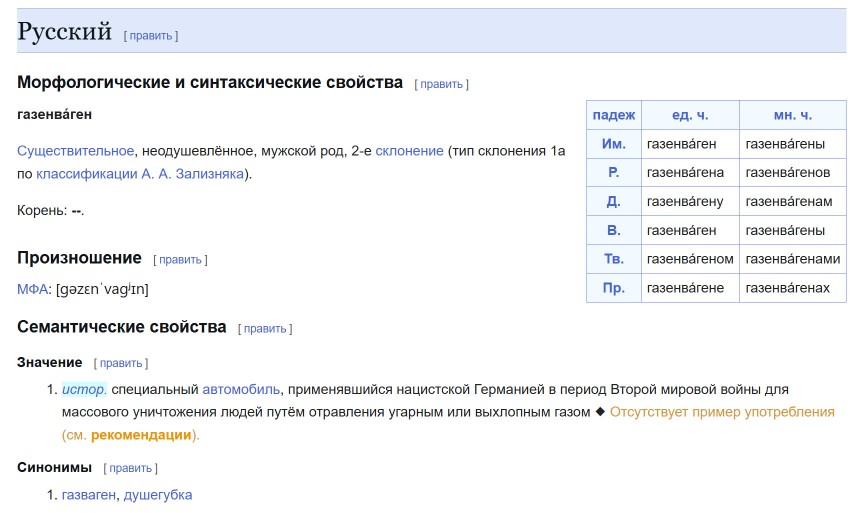Click the edit link next to Русский heading

click(x=151, y=36)
